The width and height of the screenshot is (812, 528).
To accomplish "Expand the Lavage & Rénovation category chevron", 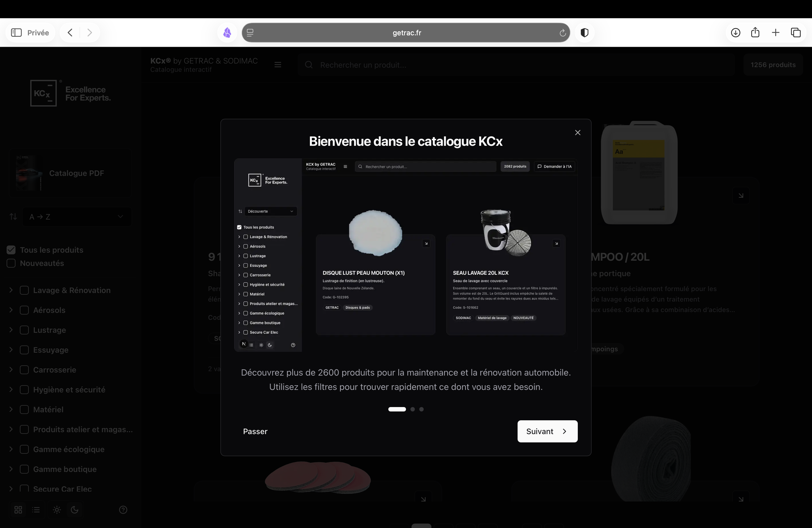I will (x=11, y=290).
